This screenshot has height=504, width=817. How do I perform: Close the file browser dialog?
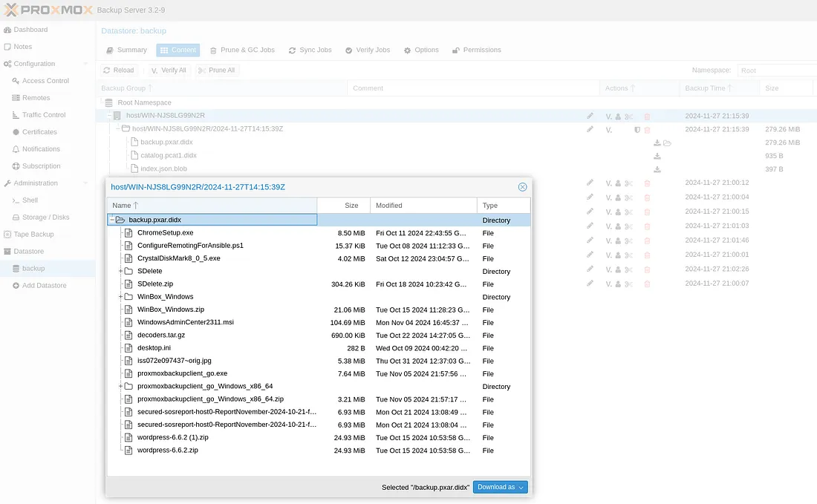[x=522, y=187]
